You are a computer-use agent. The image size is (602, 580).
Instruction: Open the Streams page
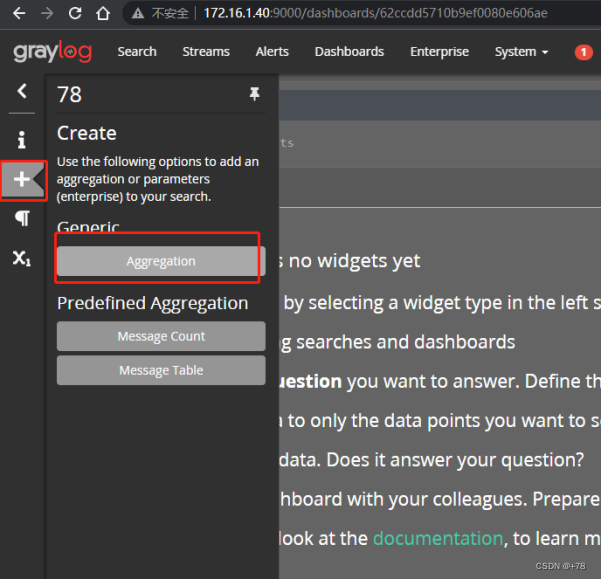206,51
